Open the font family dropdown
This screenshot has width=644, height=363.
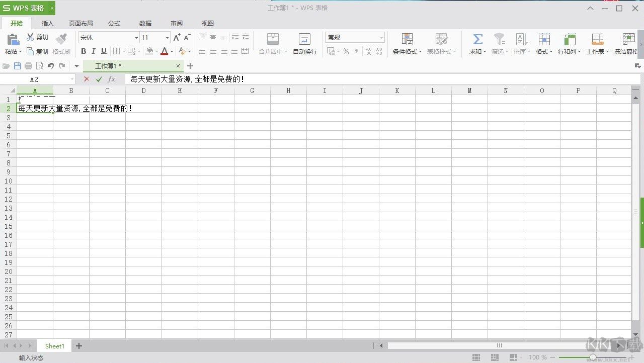click(136, 37)
